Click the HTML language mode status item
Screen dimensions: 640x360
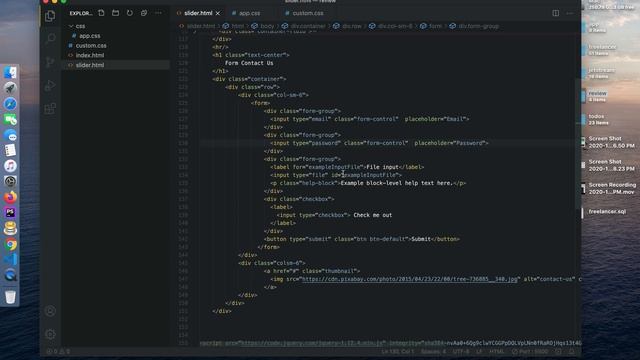(x=497, y=351)
